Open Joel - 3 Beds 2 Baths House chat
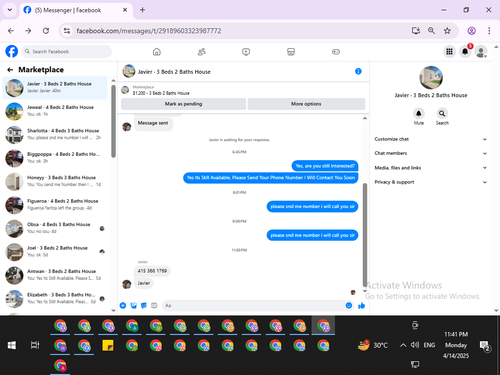The image size is (500, 375). (55, 252)
